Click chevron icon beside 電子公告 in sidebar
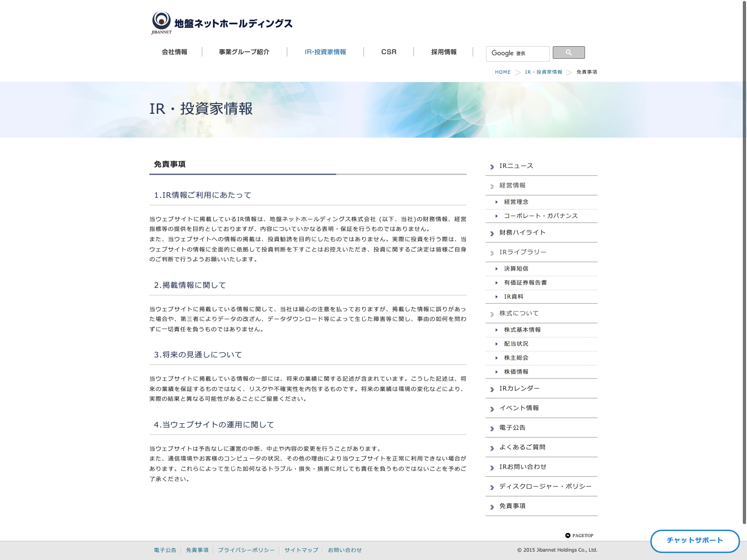This screenshot has height=560, width=747. (492, 428)
